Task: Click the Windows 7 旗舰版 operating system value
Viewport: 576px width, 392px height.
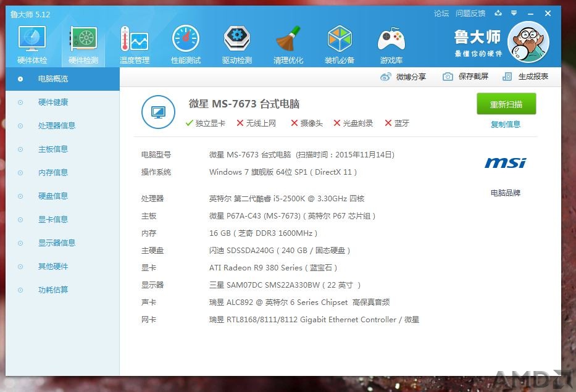Action: coord(283,172)
